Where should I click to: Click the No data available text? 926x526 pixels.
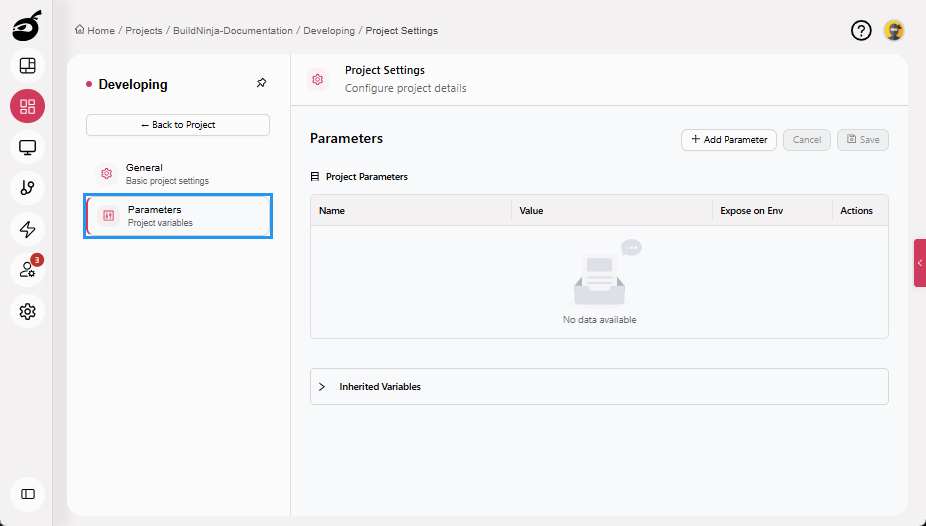tap(599, 320)
